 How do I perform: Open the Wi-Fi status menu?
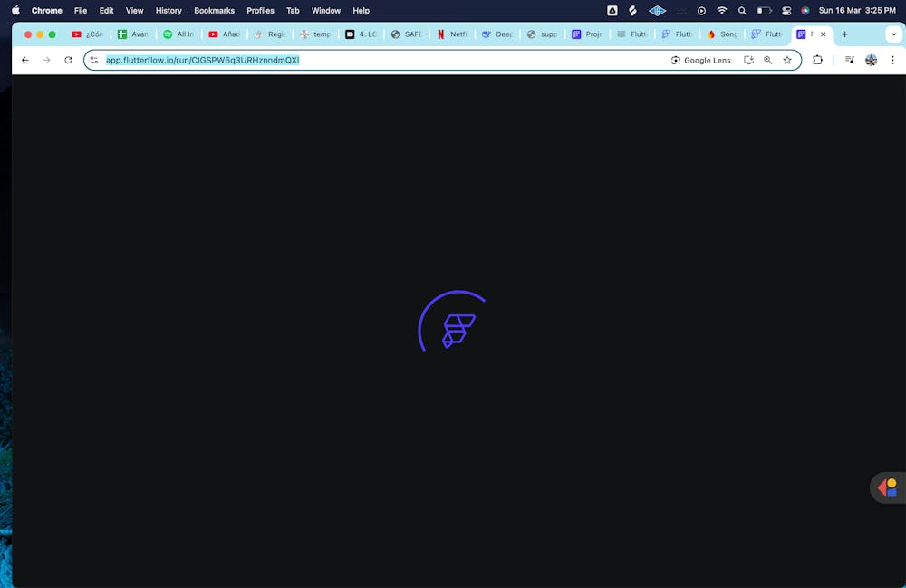click(x=722, y=10)
